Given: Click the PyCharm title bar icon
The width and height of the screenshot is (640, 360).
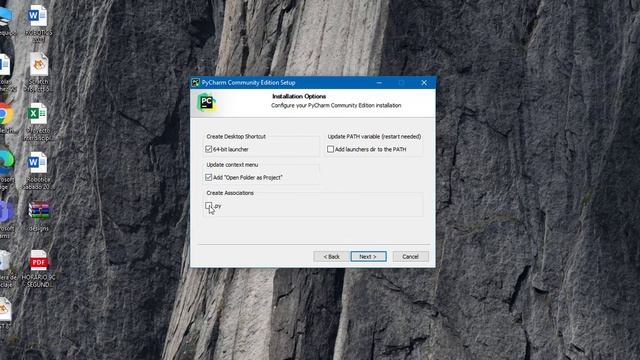Looking at the screenshot, I should pyautogui.click(x=196, y=82).
